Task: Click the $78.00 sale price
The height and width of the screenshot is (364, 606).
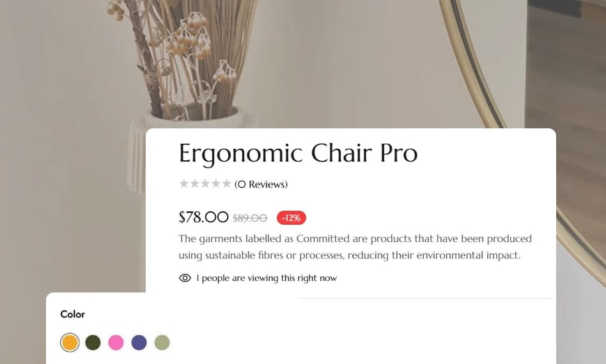Action: pyautogui.click(x=203, y=217)
